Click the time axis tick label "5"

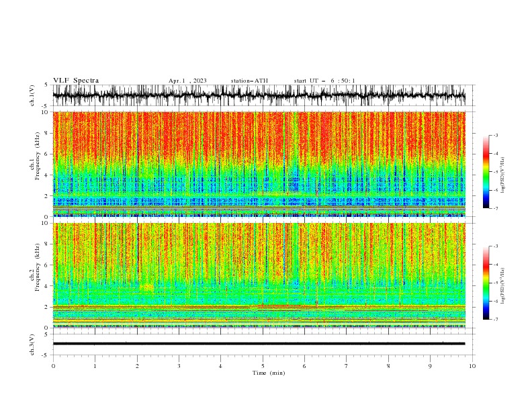[x=263, y=366]
